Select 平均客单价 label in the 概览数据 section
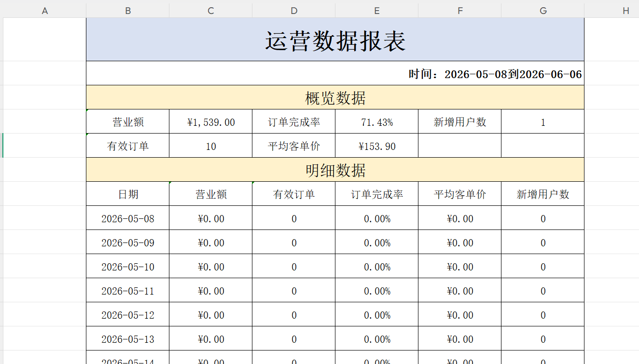 (x=294, y=146)
